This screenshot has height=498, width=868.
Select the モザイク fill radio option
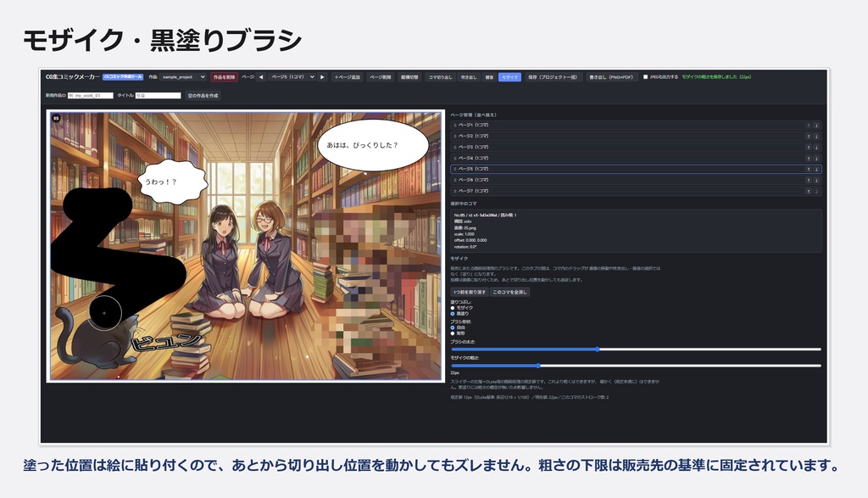pyautogui.click(x=453, y=308)
